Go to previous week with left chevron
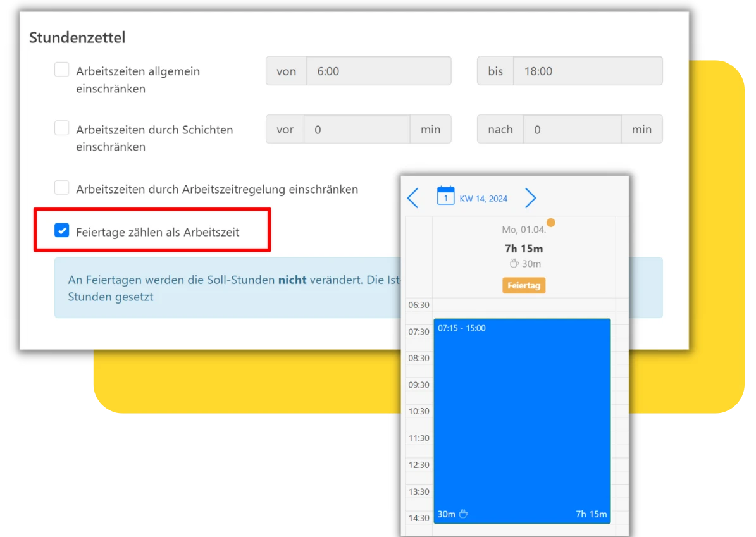The height and width of the screenshot is (537, 756). [x=412, y=198]
